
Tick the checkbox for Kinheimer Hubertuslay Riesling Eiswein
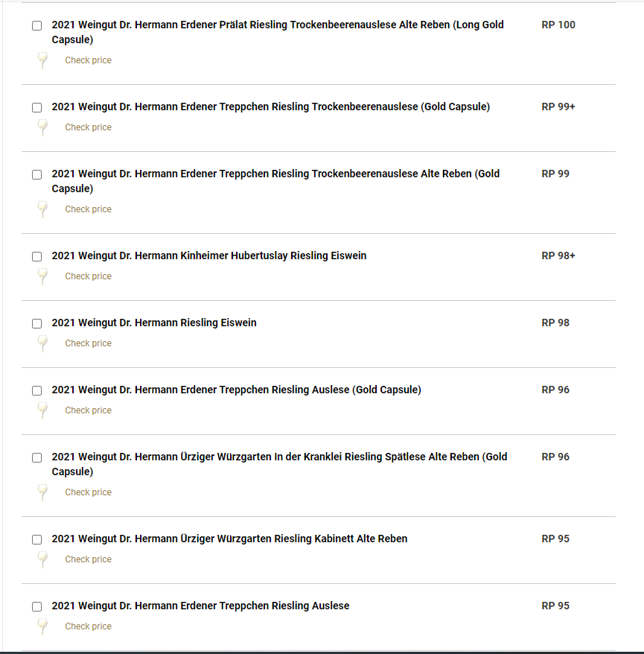[x=37, y=256]
